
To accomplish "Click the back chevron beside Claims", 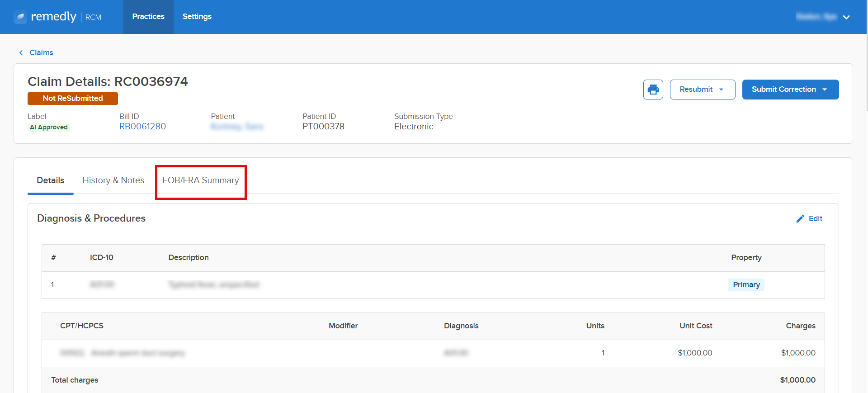I will click(x=21, y=53).
